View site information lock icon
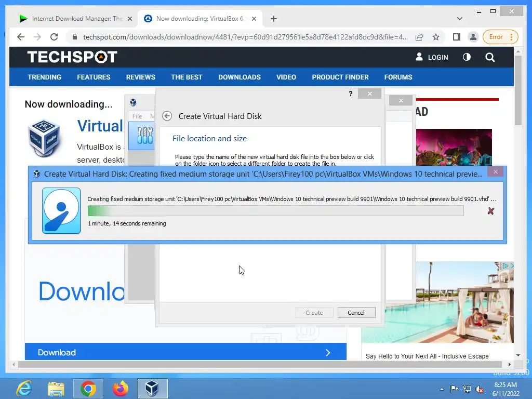The image size is (532, 399). click(75, 37)
